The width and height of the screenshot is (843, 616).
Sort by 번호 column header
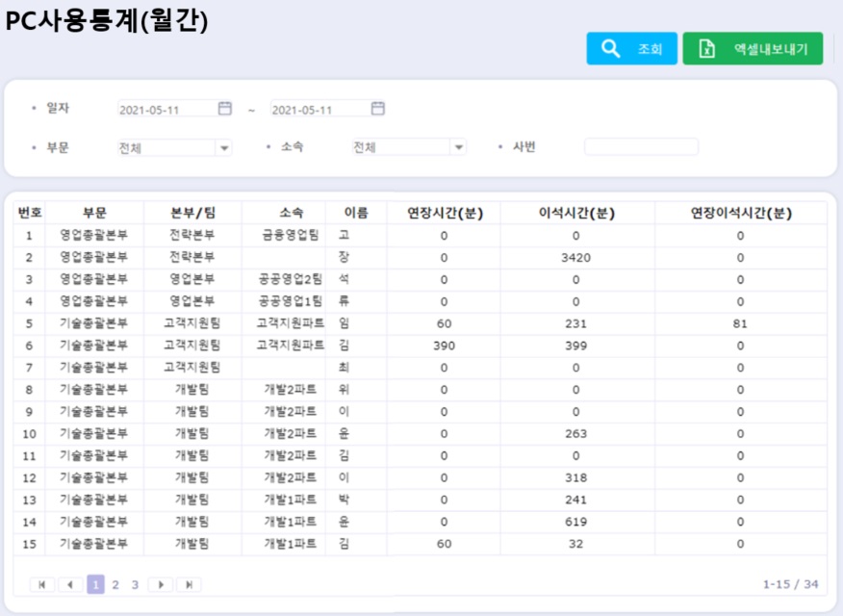(x=30, y=213)
